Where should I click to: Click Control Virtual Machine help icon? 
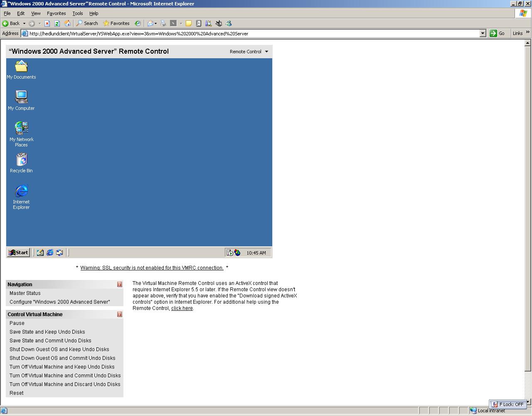[120, 314]
